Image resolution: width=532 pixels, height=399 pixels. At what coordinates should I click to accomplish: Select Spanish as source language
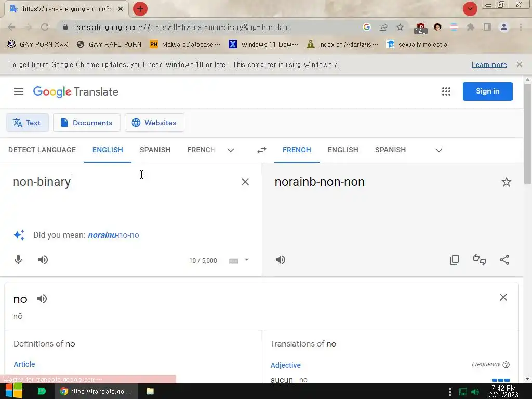pyautogui.click(x=155, y=150)
